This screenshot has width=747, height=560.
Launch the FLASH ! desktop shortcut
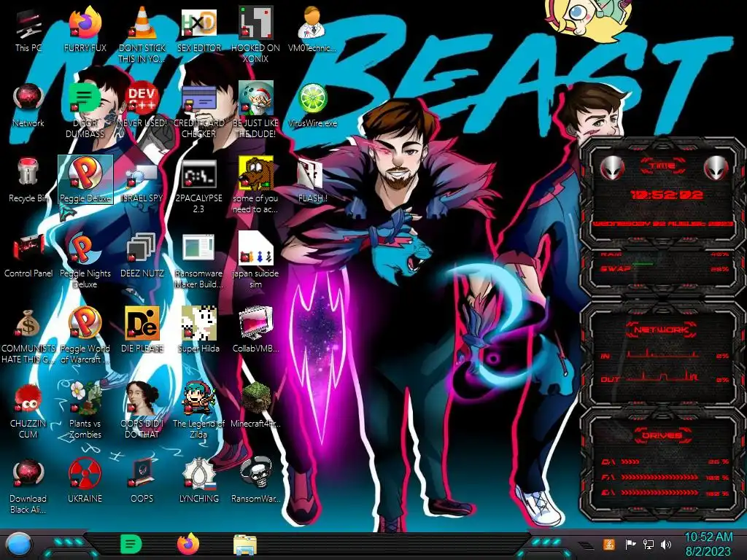tap(312, 181)
